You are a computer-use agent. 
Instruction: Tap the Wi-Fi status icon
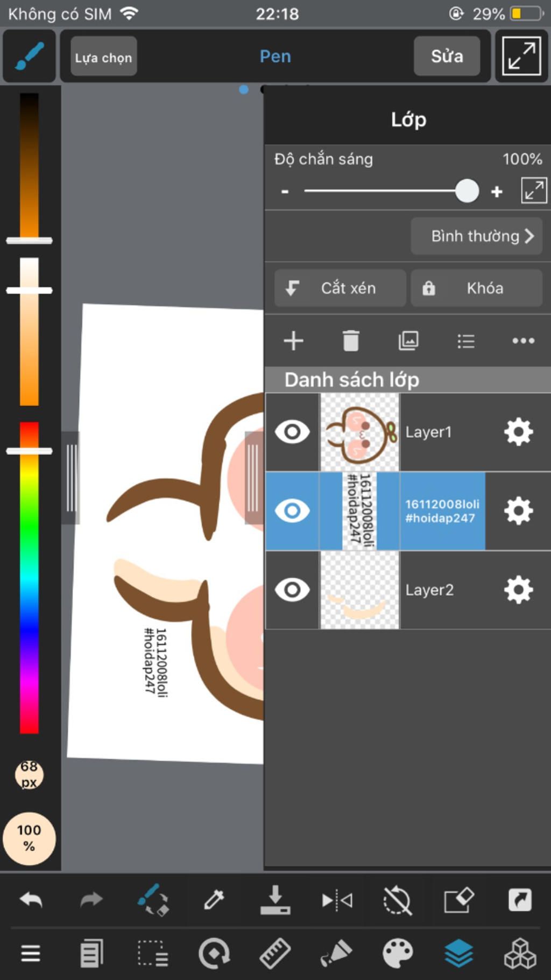pyautogui.click(x=130, y=13)
